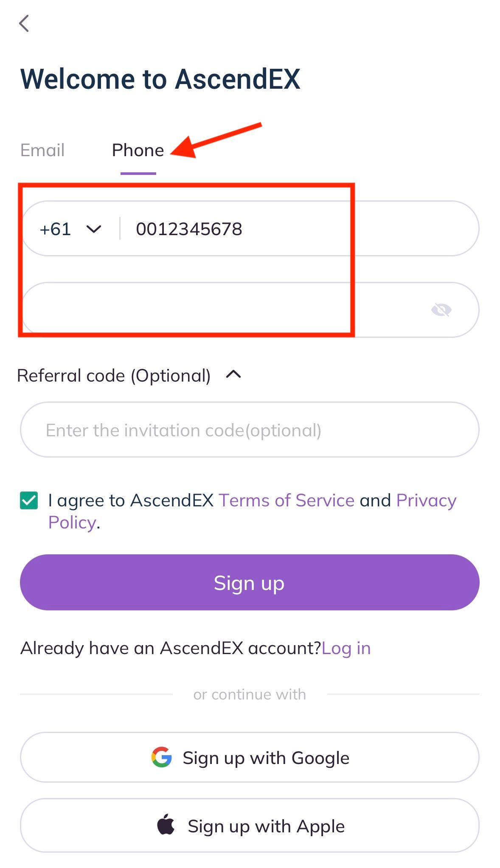Focus the invitation code input field
Viewport: 500px width, 868px height.
point(250,430)
